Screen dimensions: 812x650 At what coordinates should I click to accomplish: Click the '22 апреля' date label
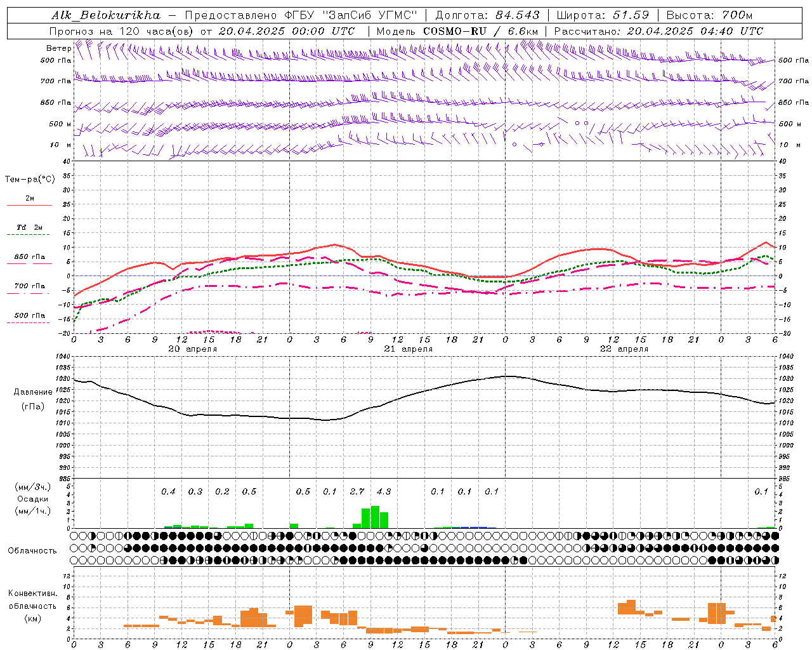[x=624, y=349]
